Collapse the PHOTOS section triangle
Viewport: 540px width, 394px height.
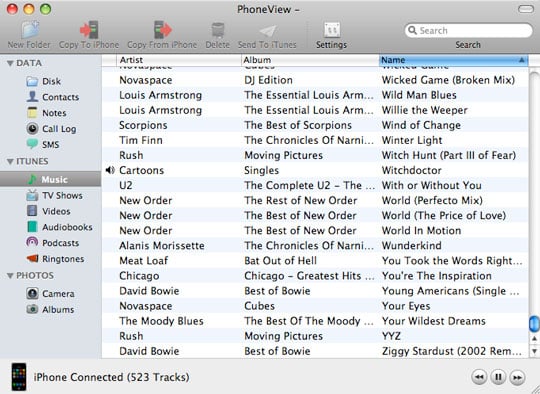point(10,276)
